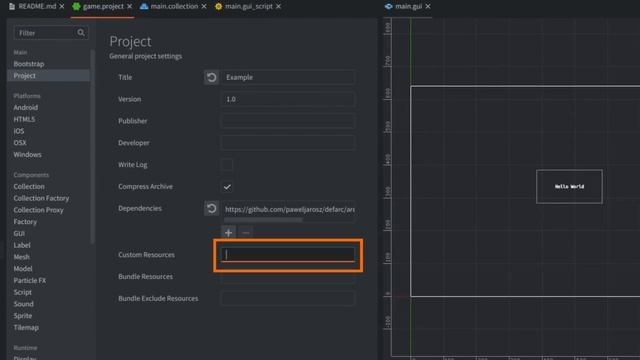Open the GUI component settings
Viewport: 640px width, 360px height.
[19, 233]
